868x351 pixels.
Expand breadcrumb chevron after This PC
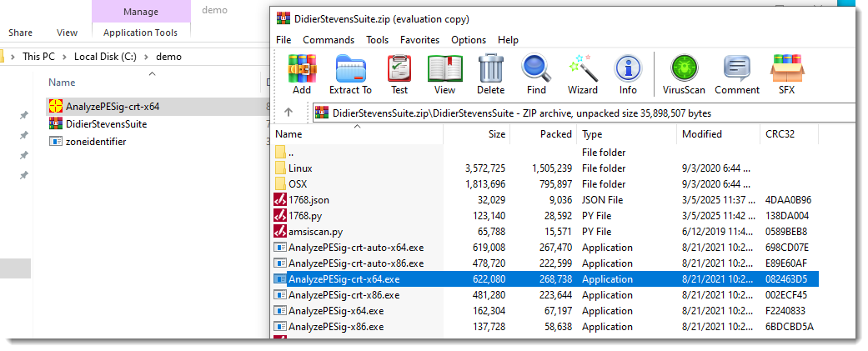point(64,57)
